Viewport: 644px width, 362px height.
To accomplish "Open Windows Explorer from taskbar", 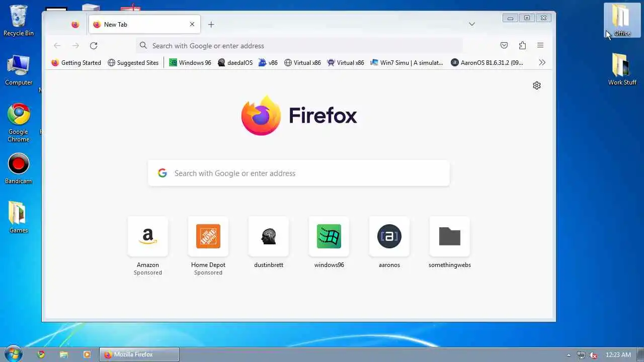I will (64, 354).
